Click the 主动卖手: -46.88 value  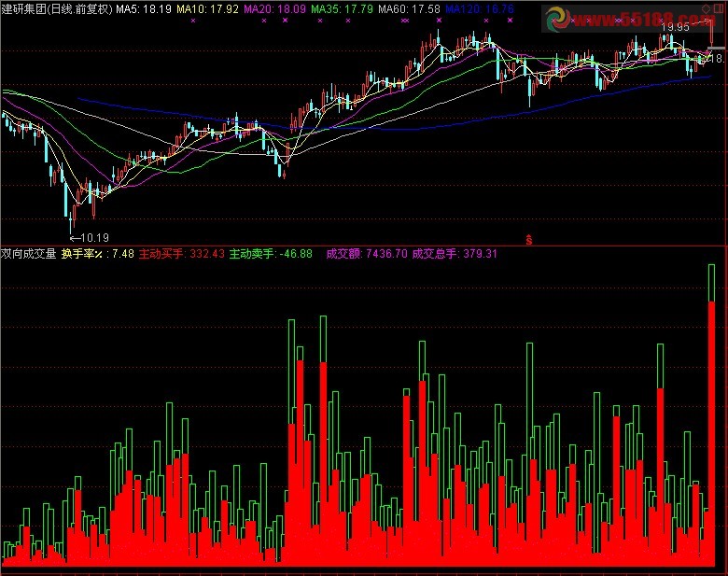pyautogui.click(x=271, y=254)
